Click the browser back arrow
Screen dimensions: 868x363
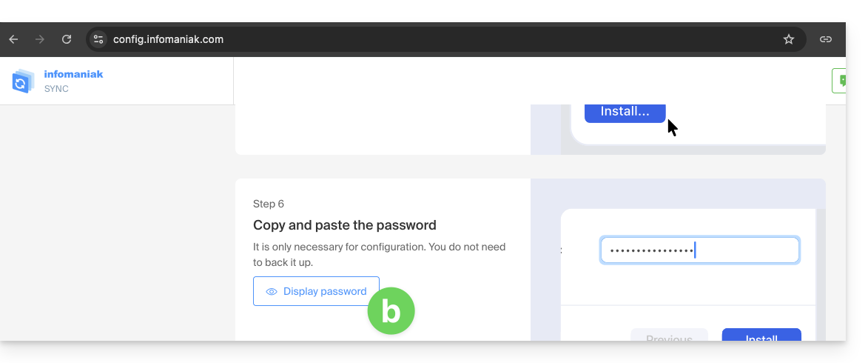[x=13, y=39]
